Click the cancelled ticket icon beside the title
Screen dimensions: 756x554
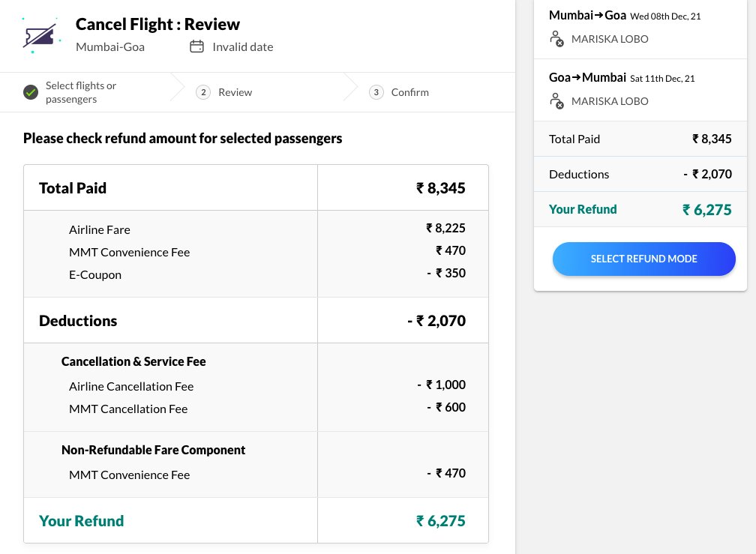41,36
